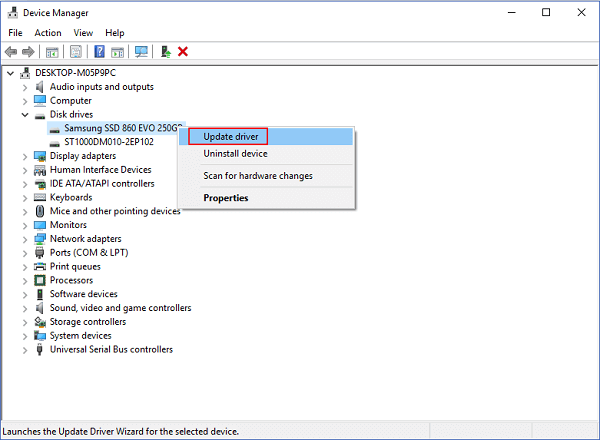This screenshot has height=440, width=600.
Task: Click the Show/Hide Action Pane toolbar icon
Action: coord(117,52)
